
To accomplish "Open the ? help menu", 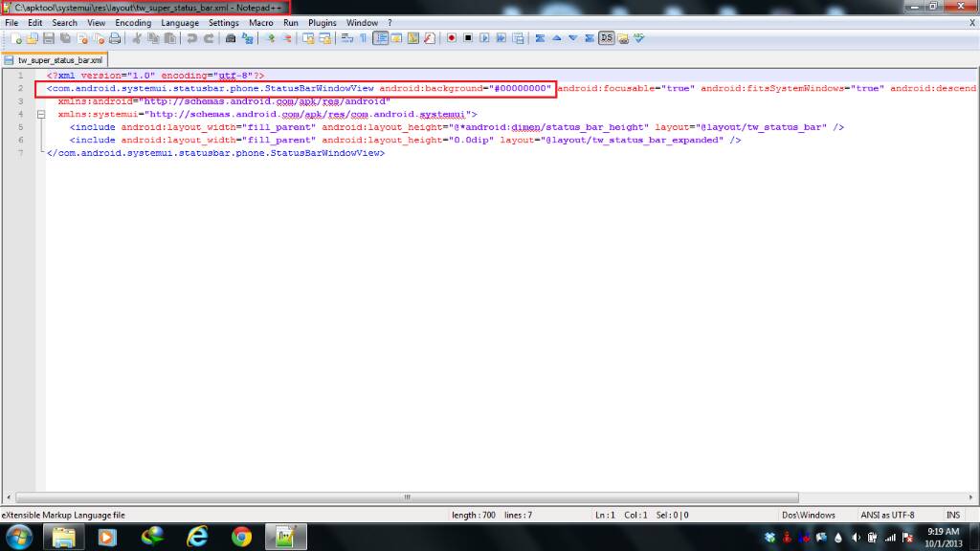I will (390, 23).
